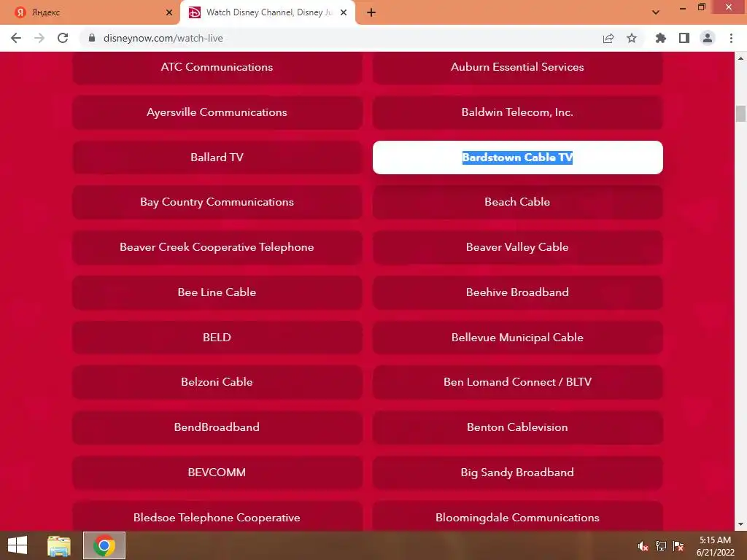
Task: Expand the tab search chevron
Action: click(656, 12)
